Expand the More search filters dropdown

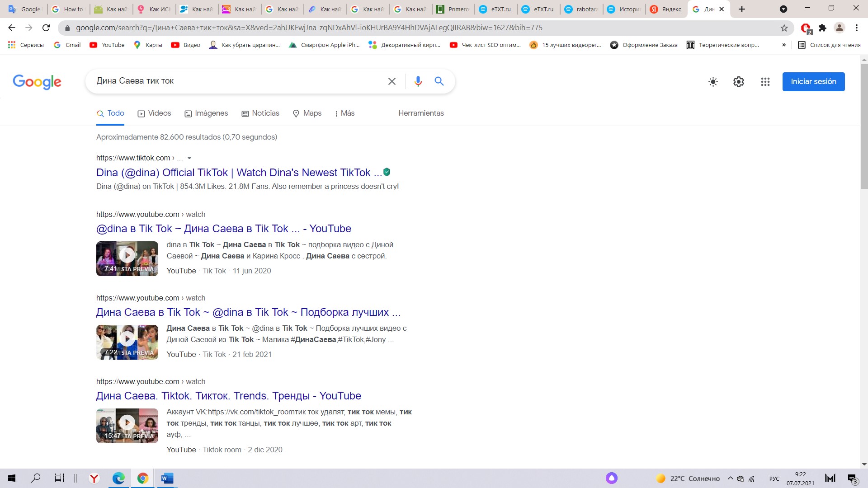(x=344, y=113)
